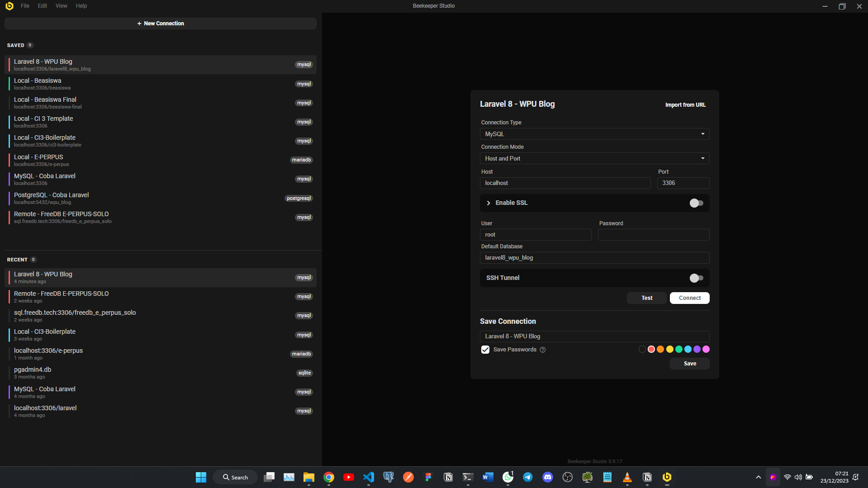This screenshot has width=868, height=488.
Task: Uncheck the Save Passwords checkbox
Action: pos(485,350)
